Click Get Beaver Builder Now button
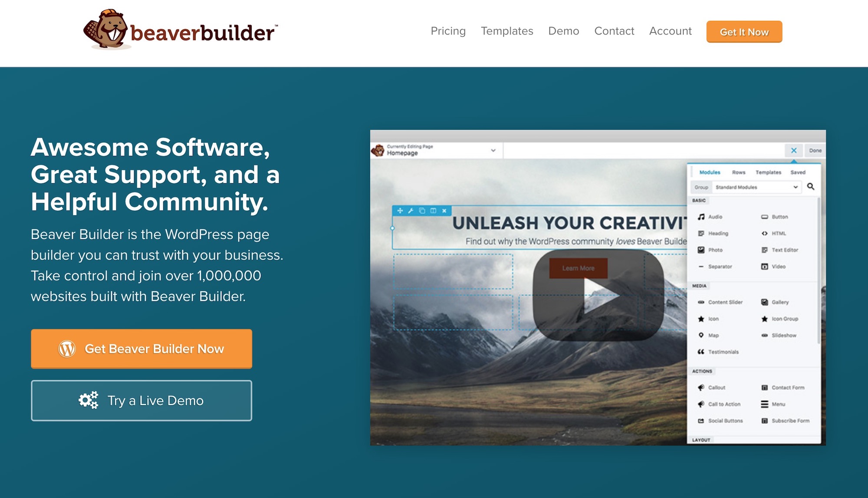 coord(141,348)
